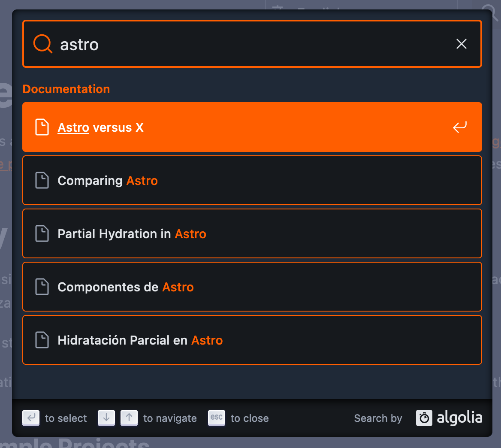501x448 pixels.
Task: Click the esc key icon next to 'to close'
Action: (217, 418)
